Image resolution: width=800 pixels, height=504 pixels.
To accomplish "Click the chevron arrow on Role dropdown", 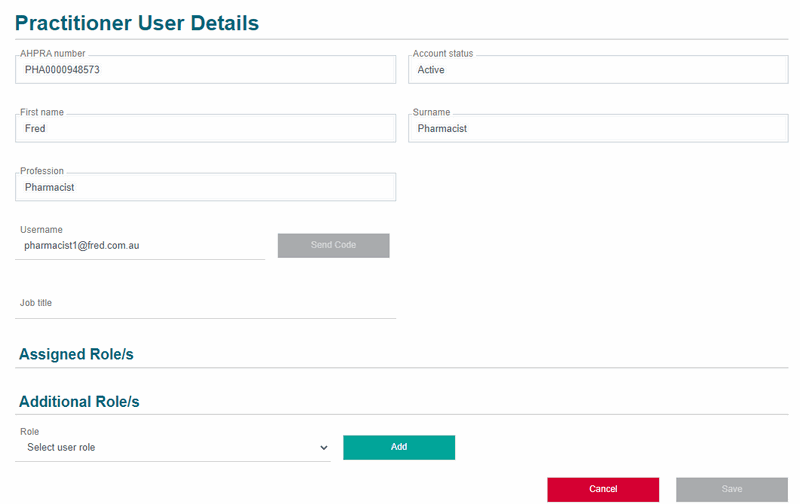I will coord(323,448).
